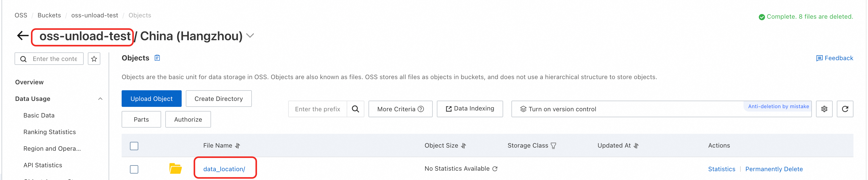Click the refresh objects list icon
The image size is (868, 180).
(x=845, y=109)
